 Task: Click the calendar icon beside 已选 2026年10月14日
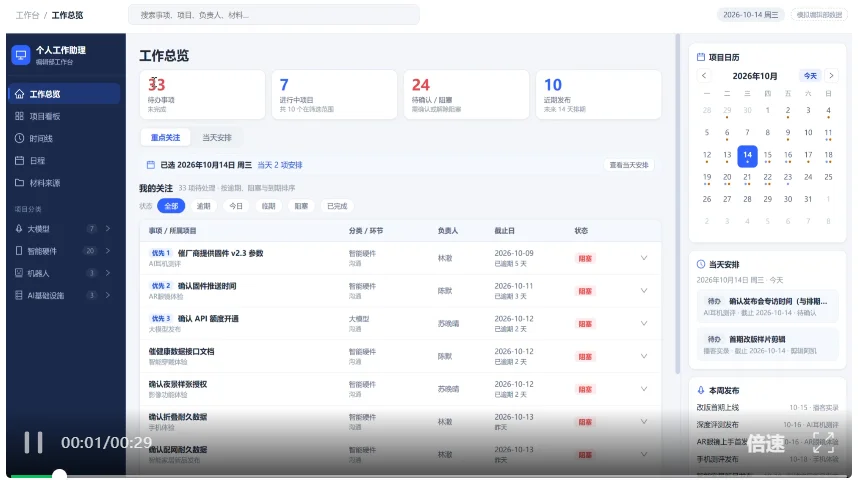pos(150,165)
